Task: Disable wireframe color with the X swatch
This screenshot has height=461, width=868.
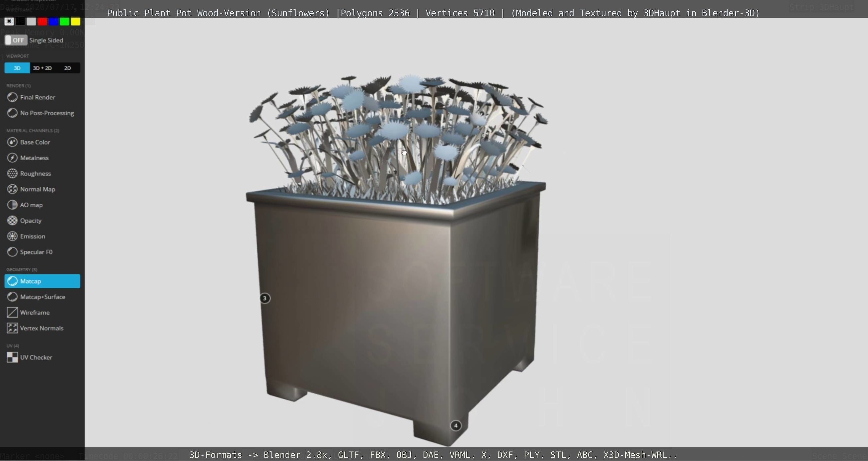Action: (9, 22)
